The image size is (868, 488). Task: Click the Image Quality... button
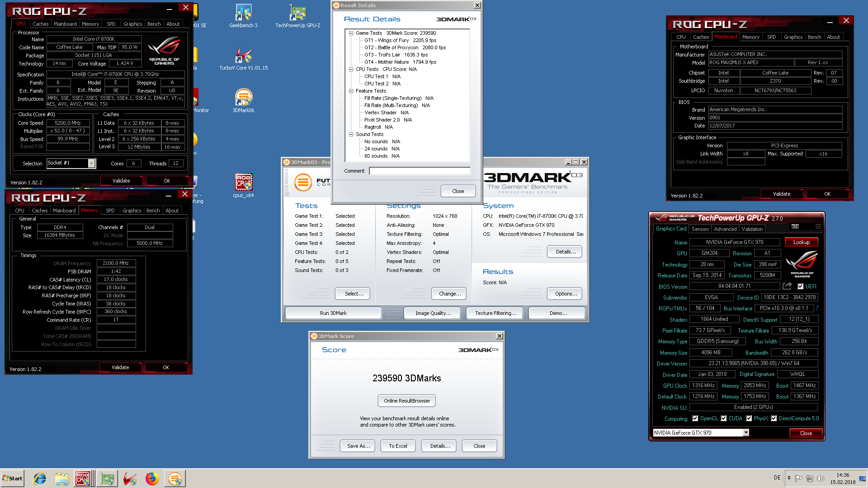[433, 313]
